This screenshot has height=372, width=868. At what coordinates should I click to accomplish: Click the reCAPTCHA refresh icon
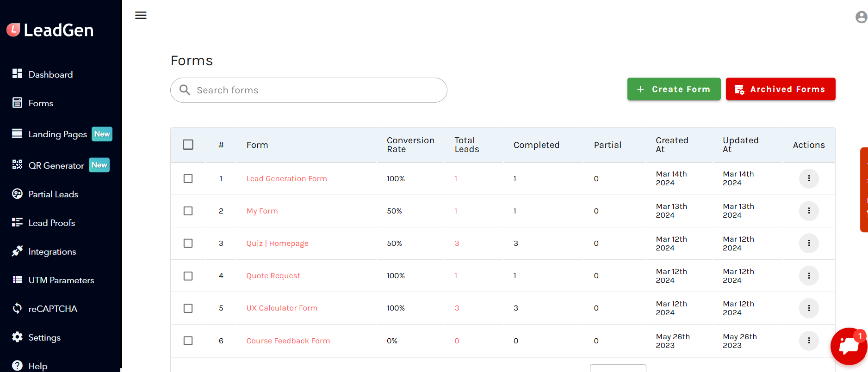point(17,308)
